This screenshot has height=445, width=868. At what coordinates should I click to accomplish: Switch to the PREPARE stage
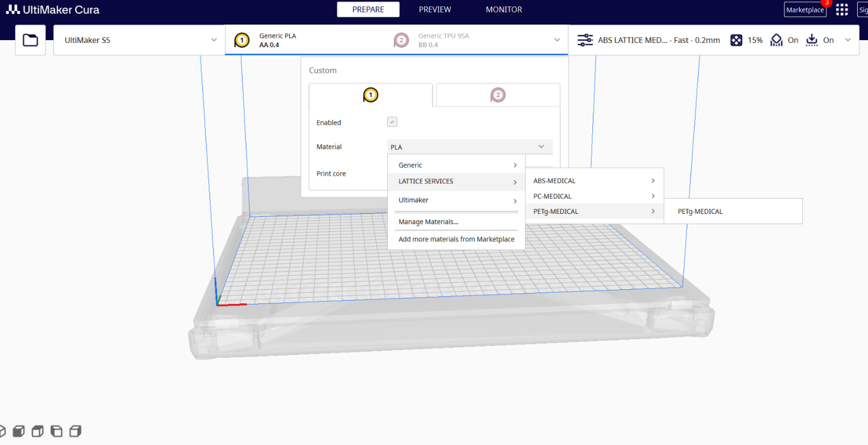(368, 10)
